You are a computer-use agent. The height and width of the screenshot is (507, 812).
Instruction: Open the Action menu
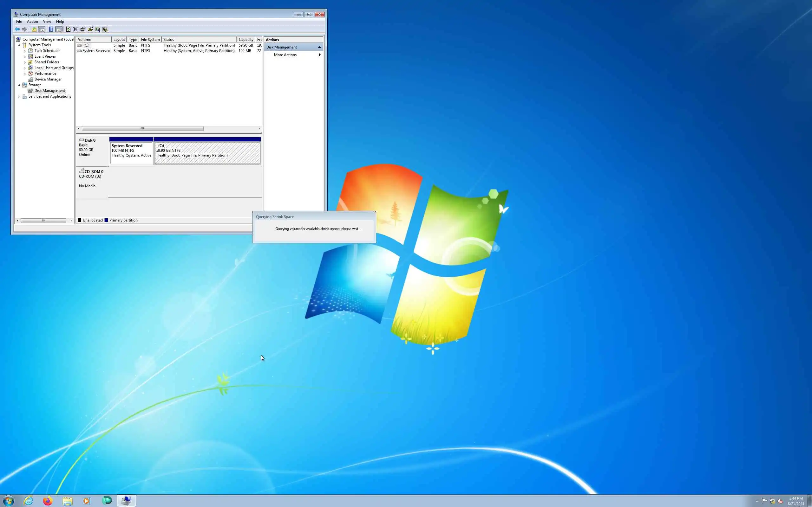[32, 22]
